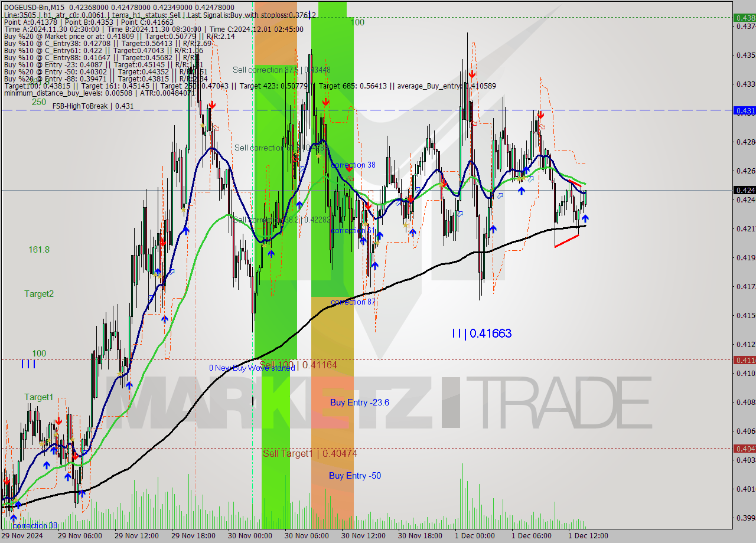Viewport: 756px width, 543px height.
Task: Select the 0.417 price axis value
Action: (x=746, y=286)
